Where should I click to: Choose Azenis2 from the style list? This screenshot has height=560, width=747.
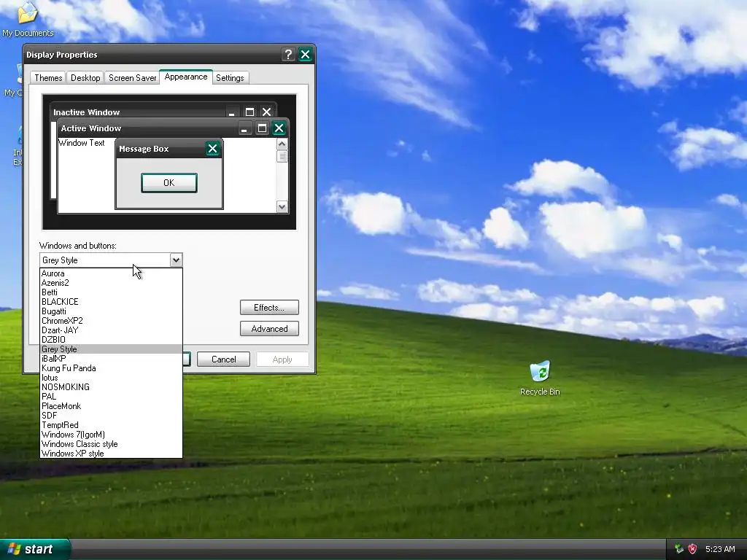pos(111,283)
